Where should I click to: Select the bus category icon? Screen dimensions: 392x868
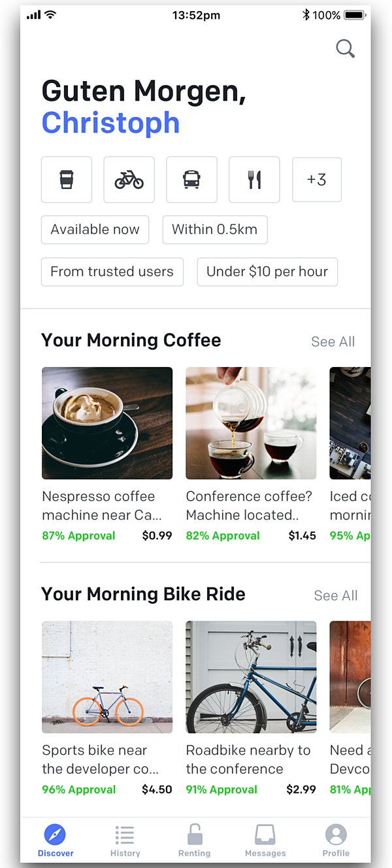[x=191, y=179]
